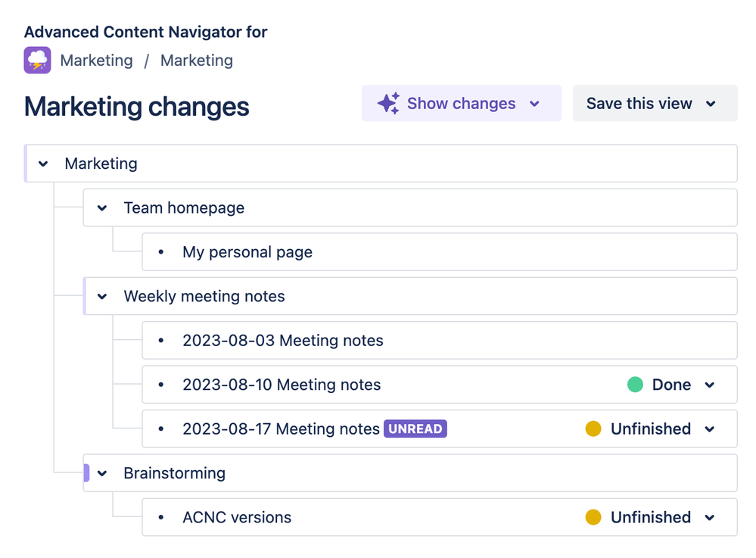
Task: Click the green status dot next to Done
Action: pyautogui.click(x=635, y=385)
